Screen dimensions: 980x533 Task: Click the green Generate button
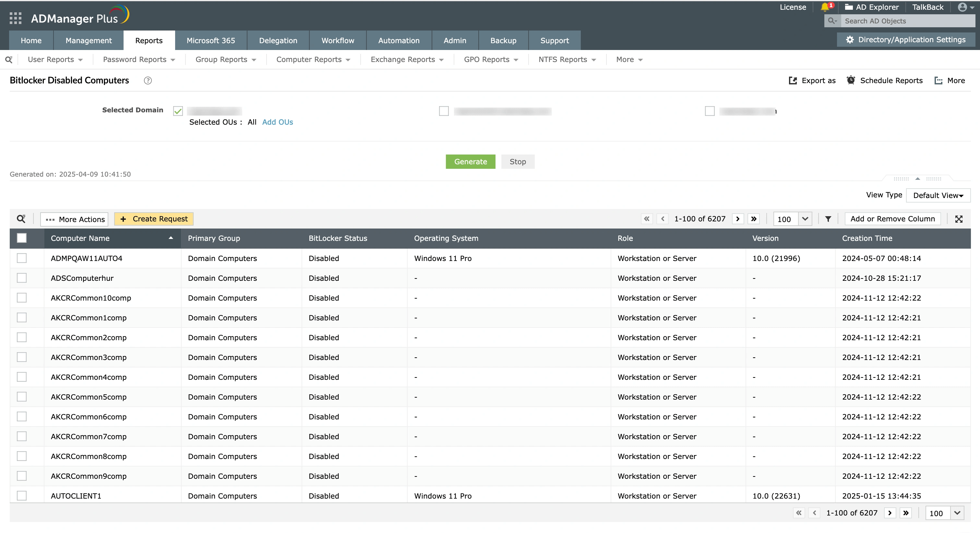[x=470, y=161]
